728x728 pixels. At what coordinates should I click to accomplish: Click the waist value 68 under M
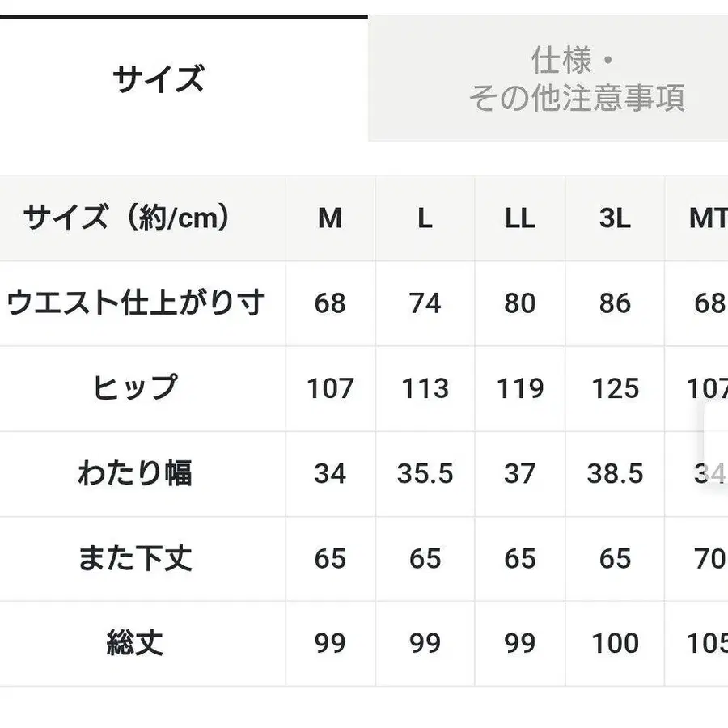pos(329,303)
